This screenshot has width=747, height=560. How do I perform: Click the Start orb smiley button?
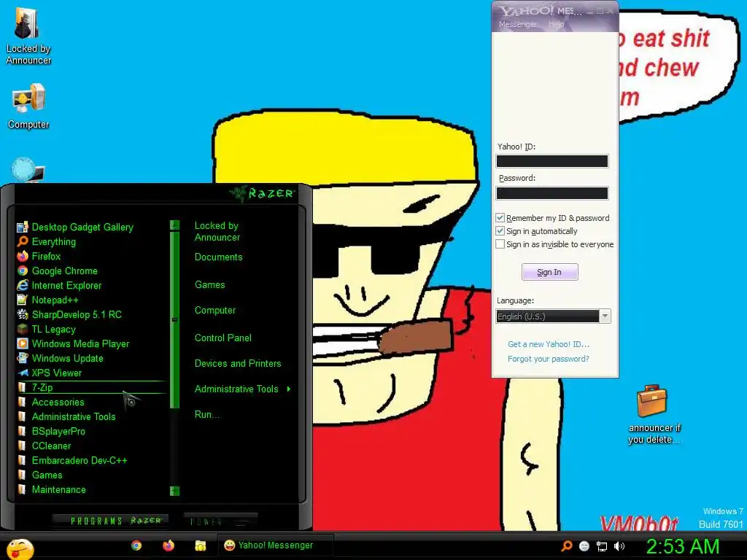coord(20,548)
